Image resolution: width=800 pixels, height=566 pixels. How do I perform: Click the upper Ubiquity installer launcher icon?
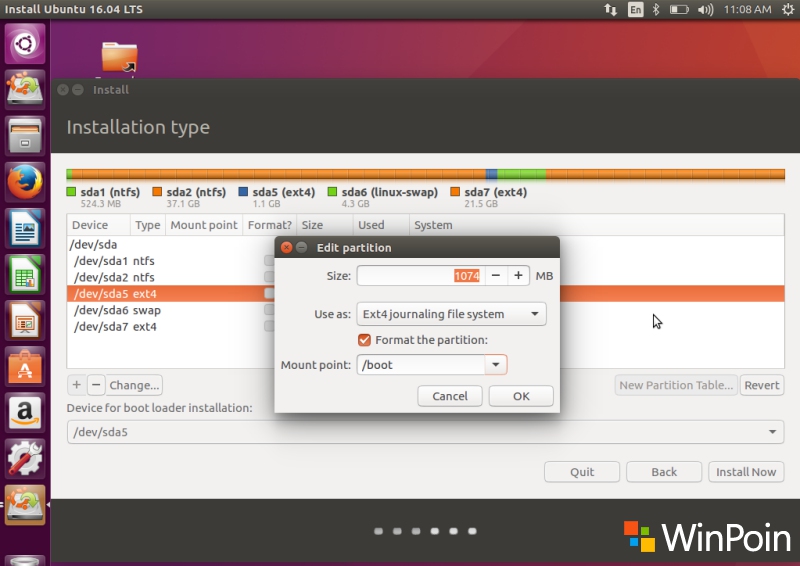click(24, 89)
